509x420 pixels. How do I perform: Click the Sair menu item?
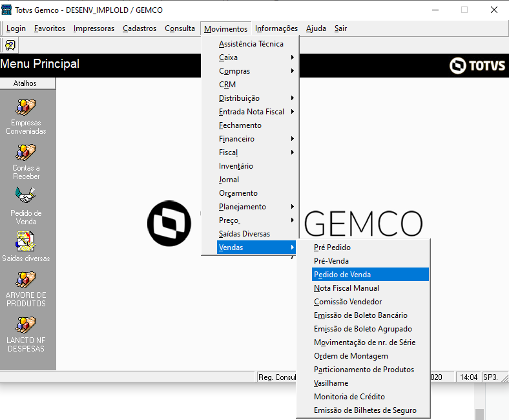(x=340, y=28)
